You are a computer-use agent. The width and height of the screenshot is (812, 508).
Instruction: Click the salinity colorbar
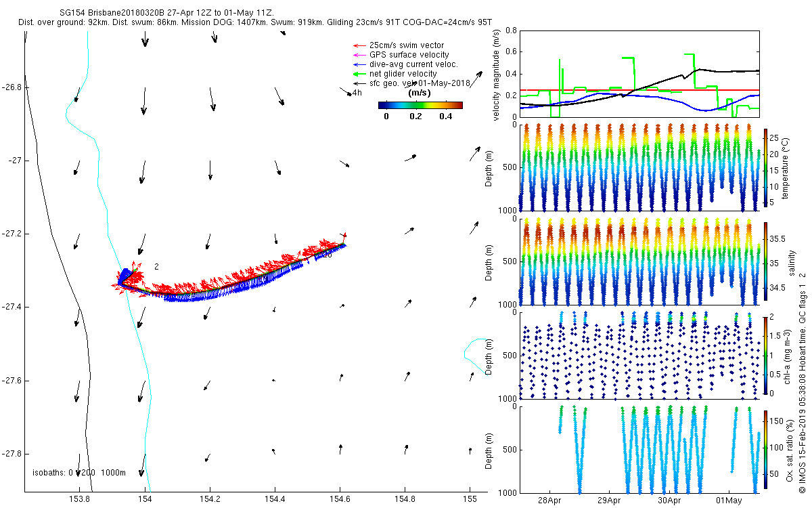pyautogui.click(x=766, y=261)
